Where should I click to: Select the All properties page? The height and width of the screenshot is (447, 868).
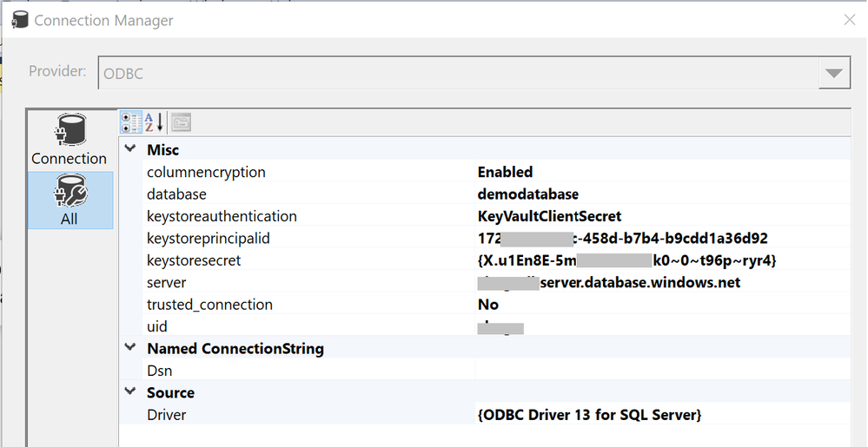70,200
